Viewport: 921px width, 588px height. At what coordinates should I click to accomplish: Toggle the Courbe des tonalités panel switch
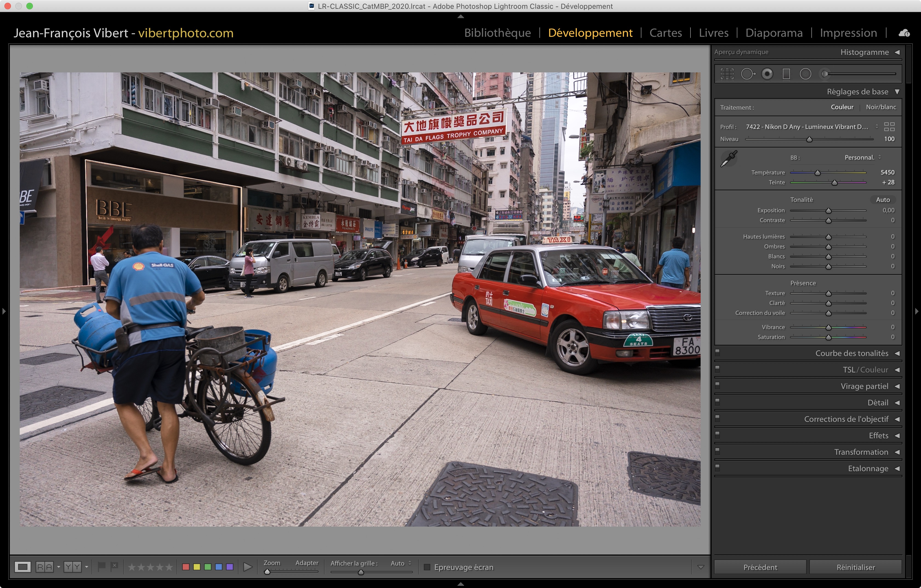tap(718, 352)
